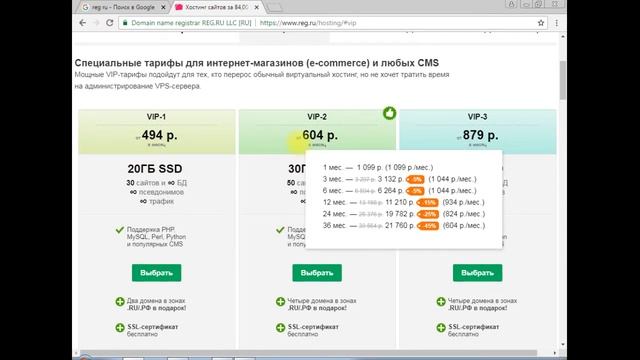Click the green thumbs-up badge on VIP-2
Screen dimensions: 640x360
pos(389,113)
